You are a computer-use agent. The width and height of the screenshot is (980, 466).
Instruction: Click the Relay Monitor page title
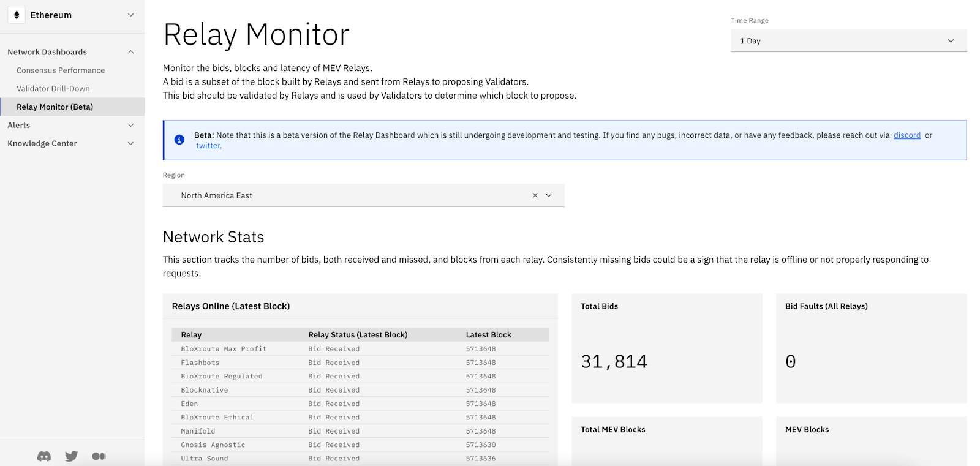pyautogui.click(x=256, y=35)
